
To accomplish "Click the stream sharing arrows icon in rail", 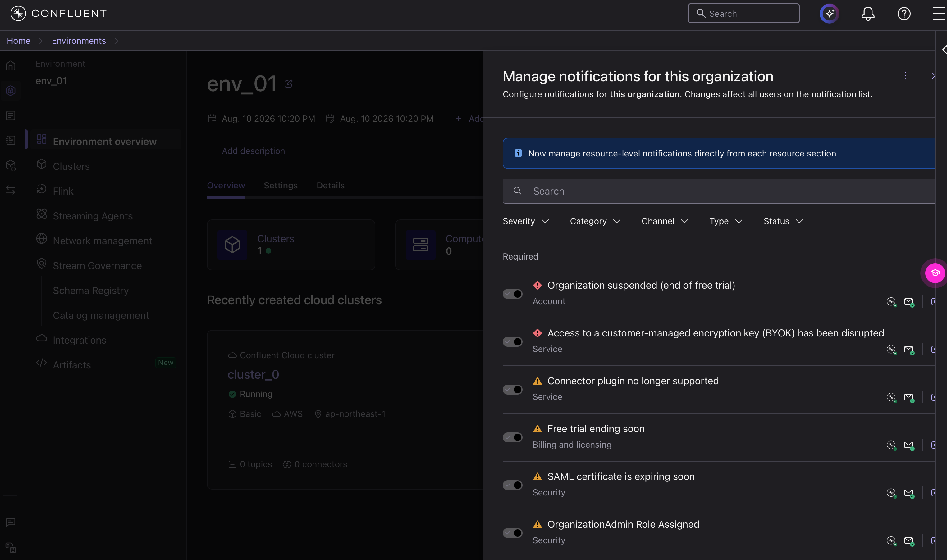I will pyautogui.click(x=11, y=190).
